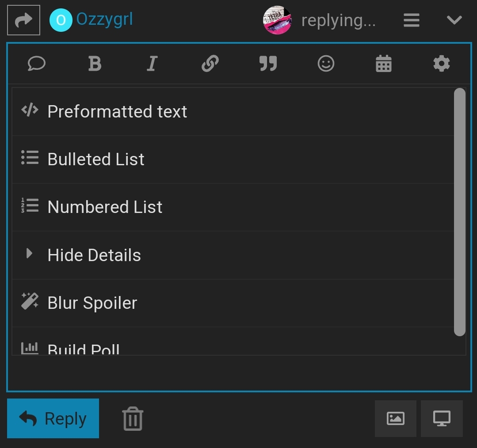Choose Bulleted List option
This screenshot has height=448, width=477.
[96, 159]
